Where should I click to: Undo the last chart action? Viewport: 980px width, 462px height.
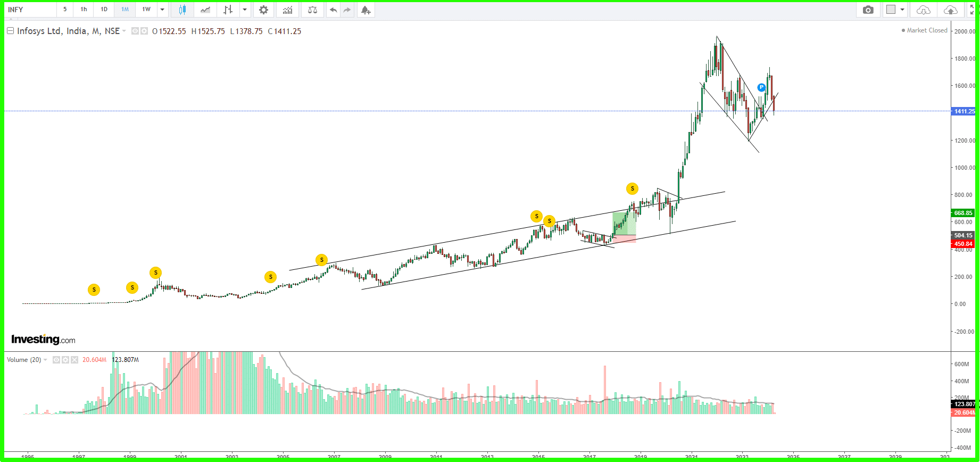334,10
